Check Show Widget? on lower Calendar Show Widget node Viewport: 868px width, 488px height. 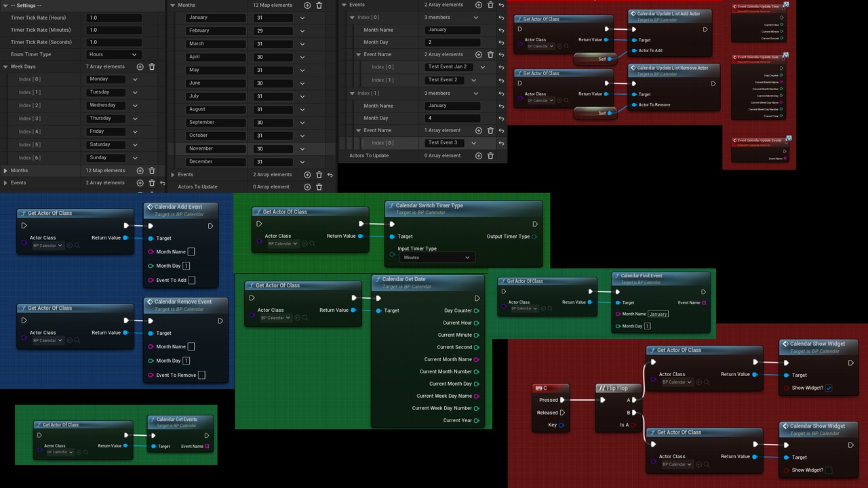point(829,470)
